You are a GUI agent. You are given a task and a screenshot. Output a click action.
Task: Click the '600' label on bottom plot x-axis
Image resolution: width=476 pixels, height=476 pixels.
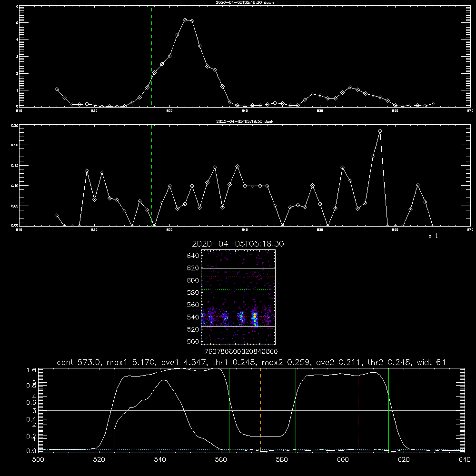coord(343,459)
